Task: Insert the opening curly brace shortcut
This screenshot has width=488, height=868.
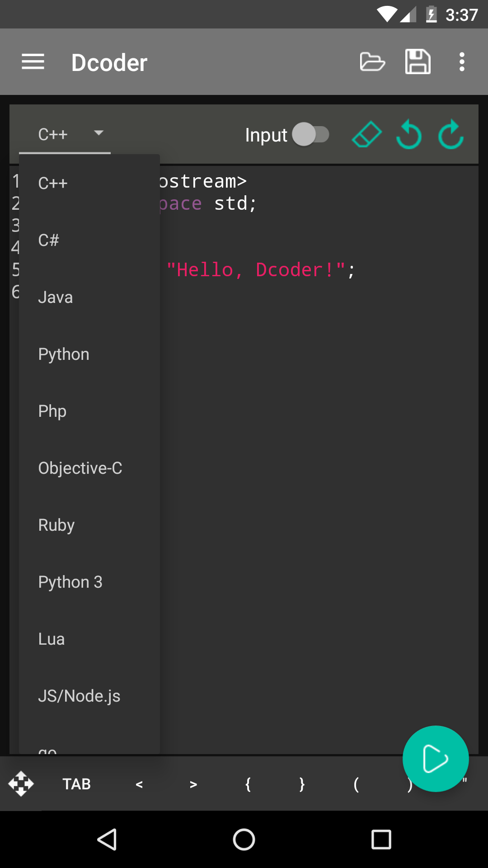Action: [x=248, y=784]
